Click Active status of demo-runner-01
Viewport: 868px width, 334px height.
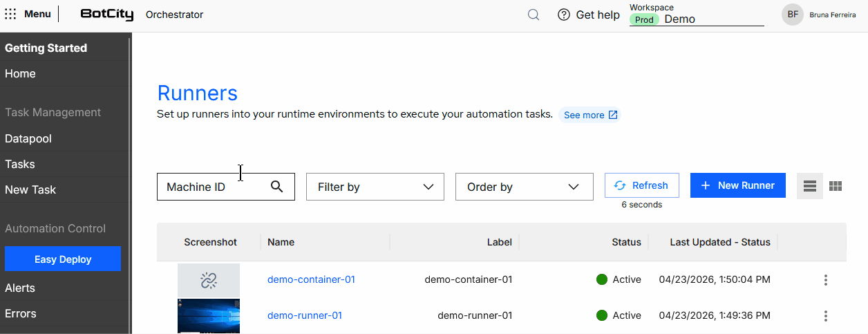click(619, 316)
